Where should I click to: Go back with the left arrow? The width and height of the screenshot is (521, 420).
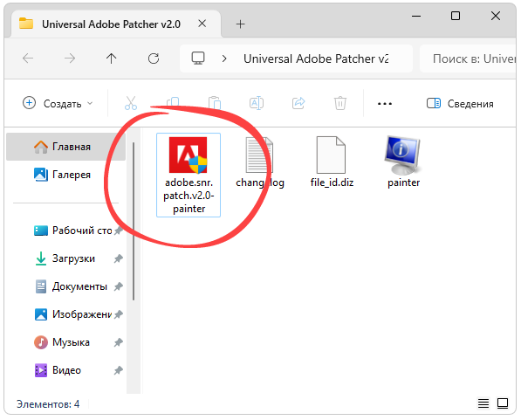(28, 59)
